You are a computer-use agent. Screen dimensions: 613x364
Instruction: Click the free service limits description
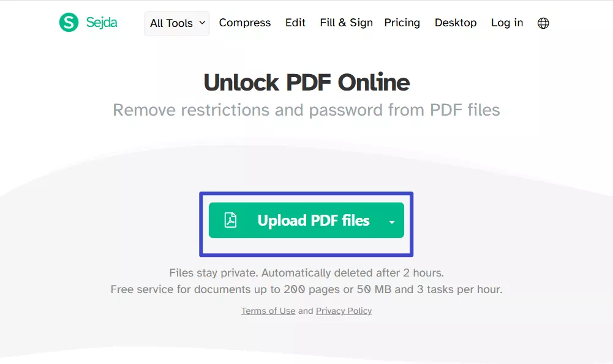[x=306, y=289]
